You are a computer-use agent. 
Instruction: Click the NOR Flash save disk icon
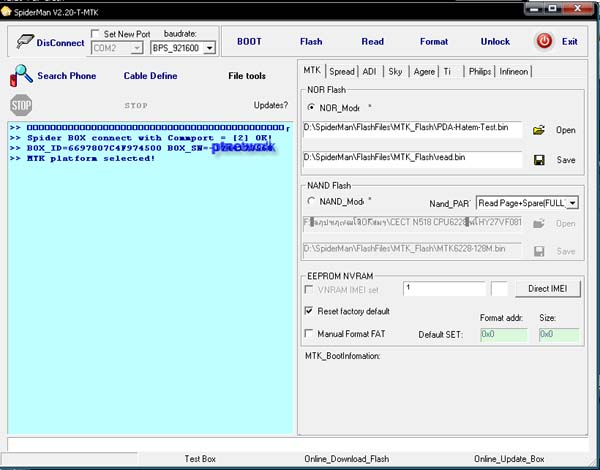[539, 160]
